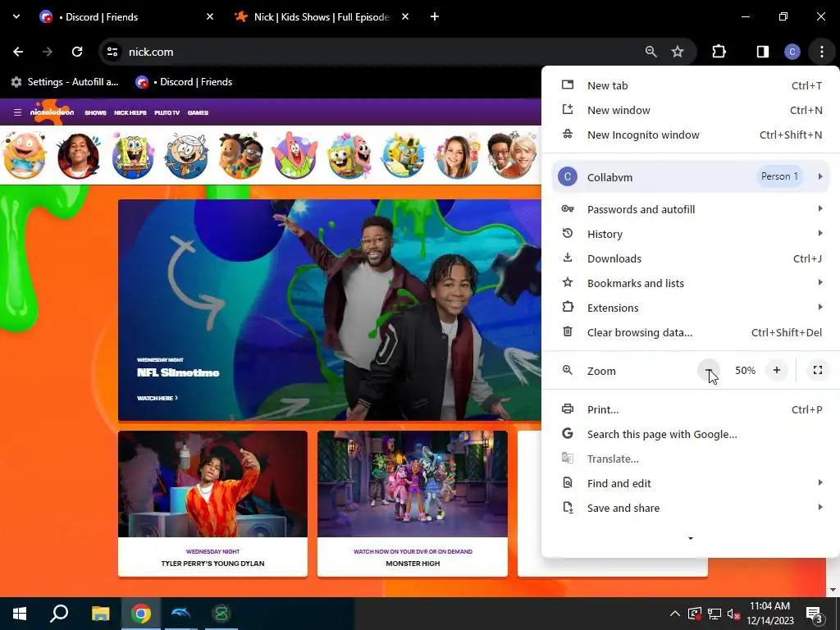Viewport: 840px width, 630px height.
Task: Click the back navigation arrow
Action: click(x=18, y=52)
